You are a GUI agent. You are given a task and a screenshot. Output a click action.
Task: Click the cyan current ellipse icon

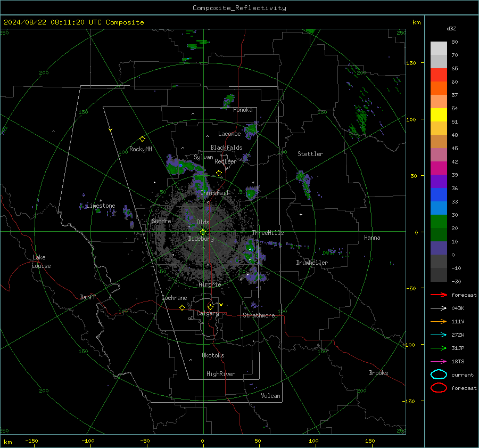click(439, 374)
